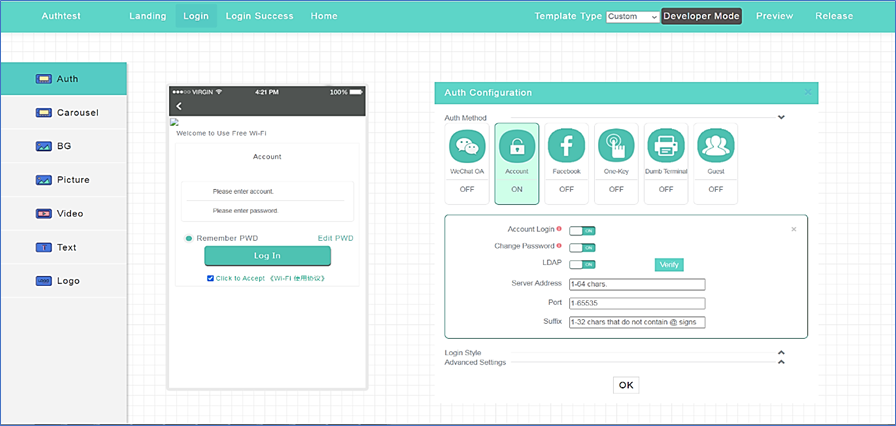896x426 pixels.
Task: Click the BG component icon in sidebar
Action: pyautogui.click(x=43, y=146)
